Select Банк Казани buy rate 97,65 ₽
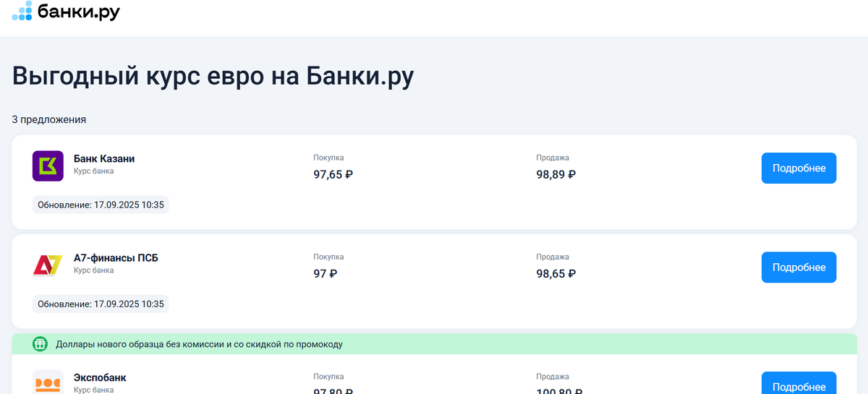The width and height of the screenshot is (868, 394). (x=333, y=174)
